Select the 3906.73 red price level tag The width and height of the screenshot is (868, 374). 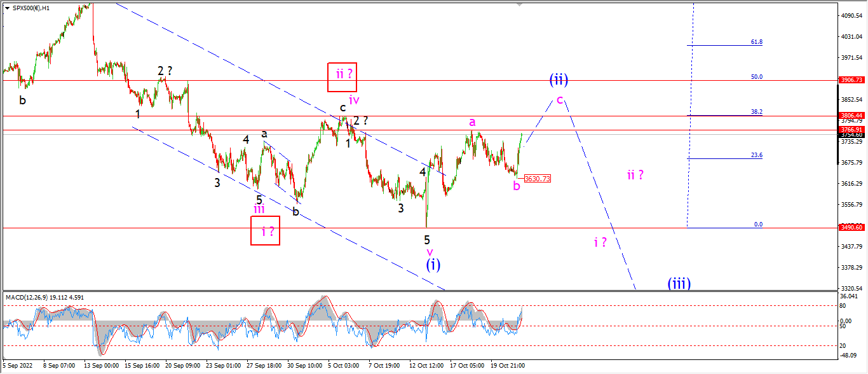pyautogui.click(x=850, y=80)
